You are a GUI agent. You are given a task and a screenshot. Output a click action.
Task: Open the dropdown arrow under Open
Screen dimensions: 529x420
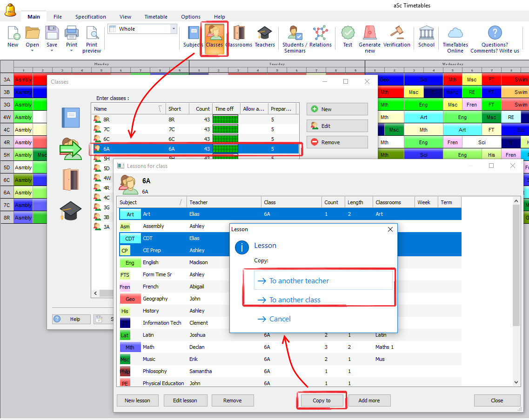(x=33, y=51)
